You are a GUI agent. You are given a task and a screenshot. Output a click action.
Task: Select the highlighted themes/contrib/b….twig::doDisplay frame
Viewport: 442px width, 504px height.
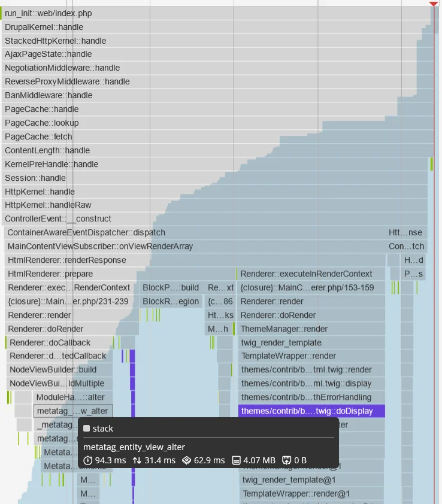pos(311,411)
